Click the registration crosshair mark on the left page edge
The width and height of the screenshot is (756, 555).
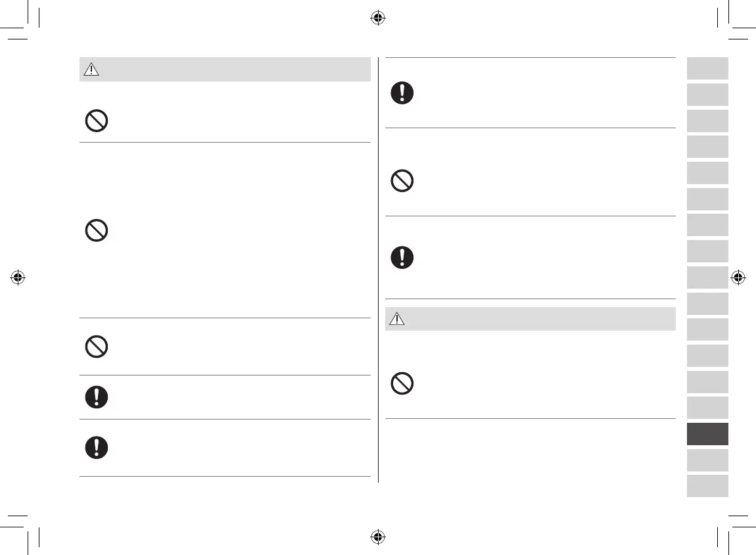point(18,277)
